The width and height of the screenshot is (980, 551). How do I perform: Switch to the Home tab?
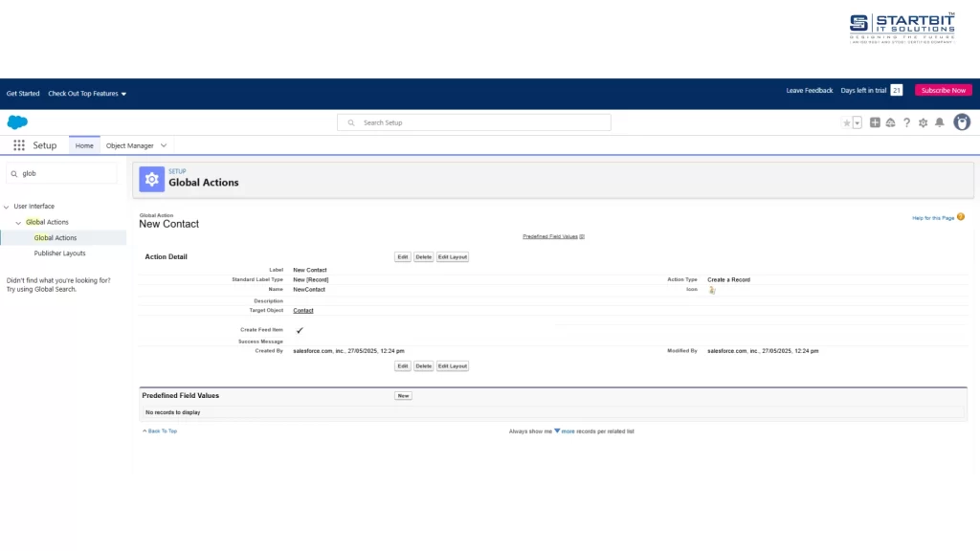pyautogui.click(x=84, y=145)
